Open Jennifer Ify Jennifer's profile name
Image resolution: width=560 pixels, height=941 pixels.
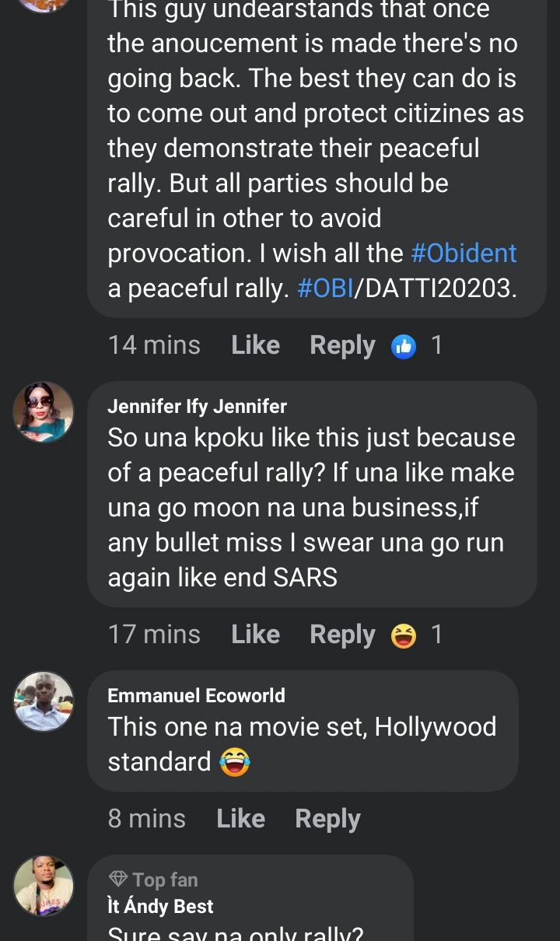[197, 406]
